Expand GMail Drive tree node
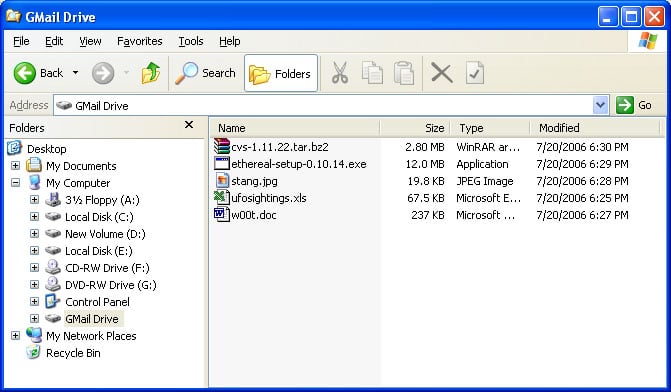This screenshot has height=392, width=671. (x=34, y=318)
